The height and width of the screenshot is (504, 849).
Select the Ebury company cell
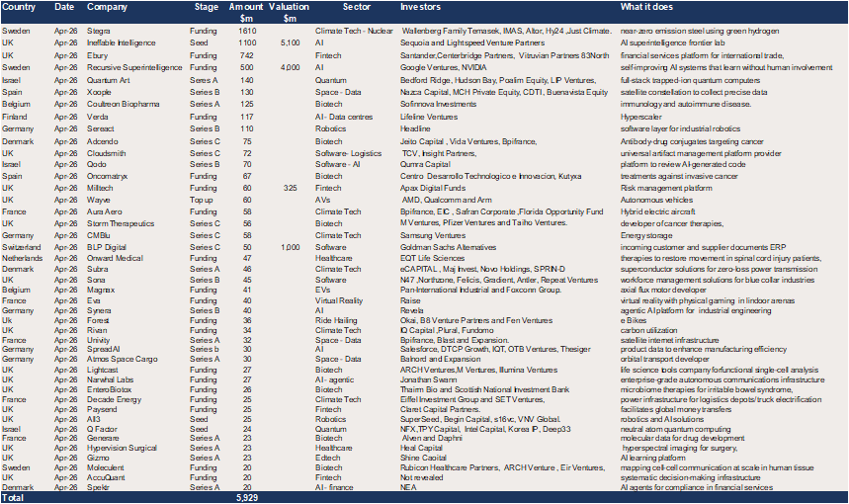click(x=98, y=55)
